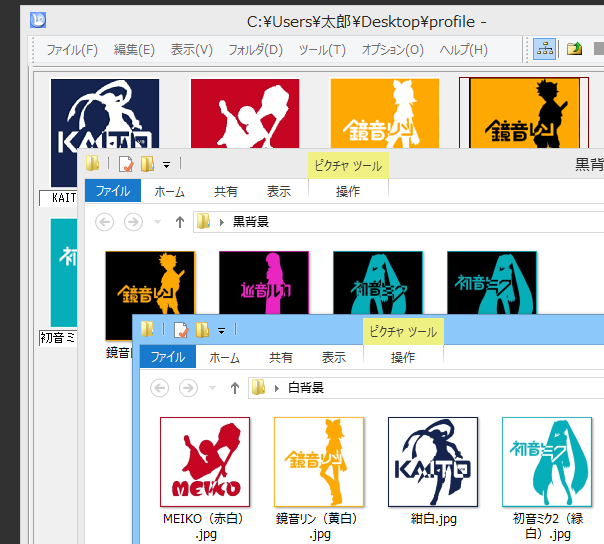Click the 操作 tab under ピクチャ ツール in 黒背景
Image resolution: width=604 pixels, height=544 pixels.
point(348,191)
